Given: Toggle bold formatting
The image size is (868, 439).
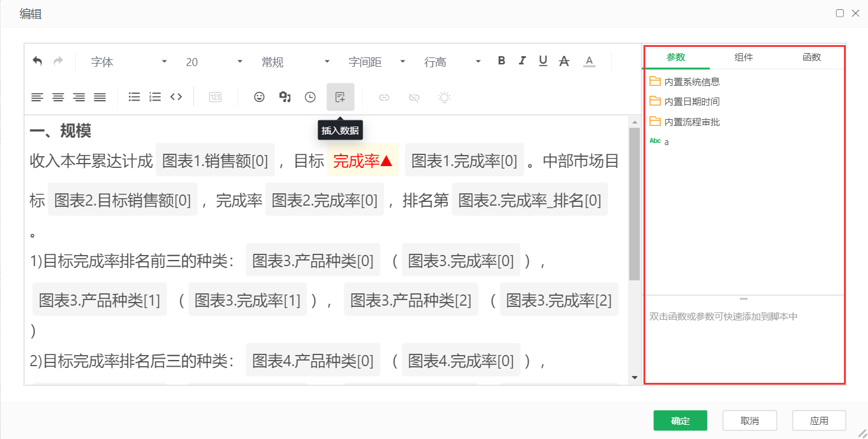Looking at the screenshot, I should tap(501, 61).
